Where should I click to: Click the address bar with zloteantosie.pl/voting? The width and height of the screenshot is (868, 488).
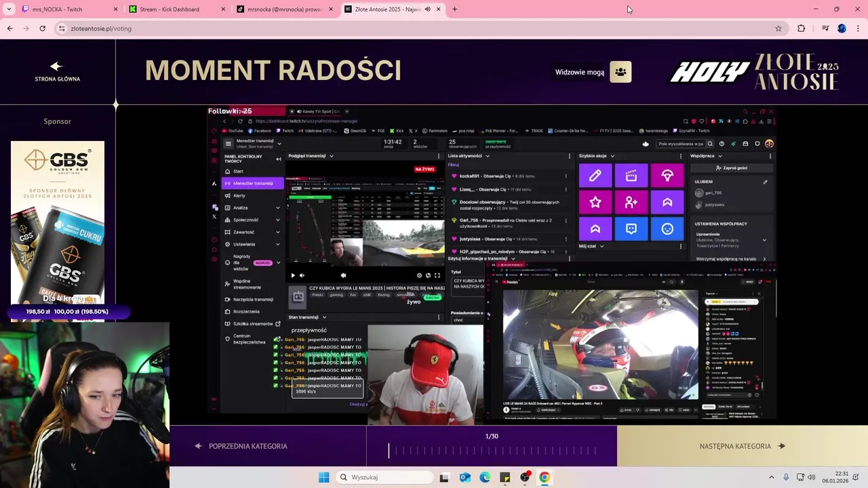click(420, 28)
